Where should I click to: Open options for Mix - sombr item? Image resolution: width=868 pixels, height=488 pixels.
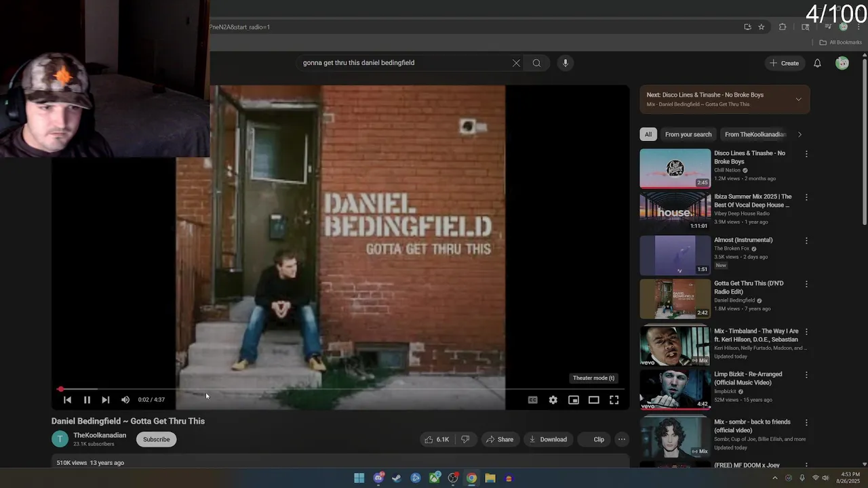806,422
